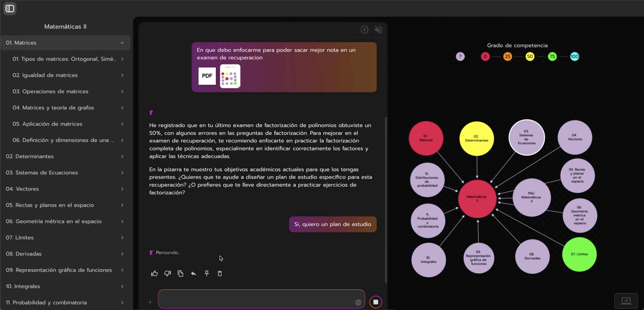Collapse the 01. Matrices section
This screenshot has height=310, width=644.
(x=122, y=43)
